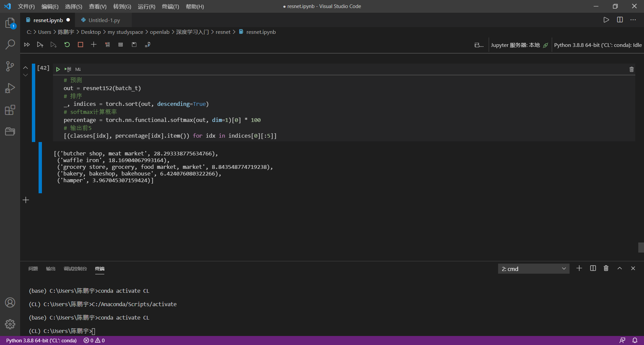
Task: Split the editor to the right
Action: [620, 20]
